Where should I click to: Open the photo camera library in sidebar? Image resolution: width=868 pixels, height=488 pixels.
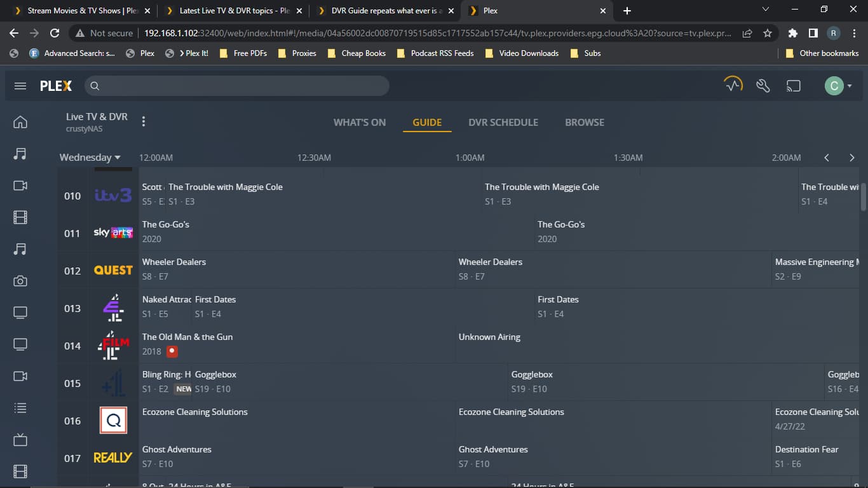tap(20, 280)
